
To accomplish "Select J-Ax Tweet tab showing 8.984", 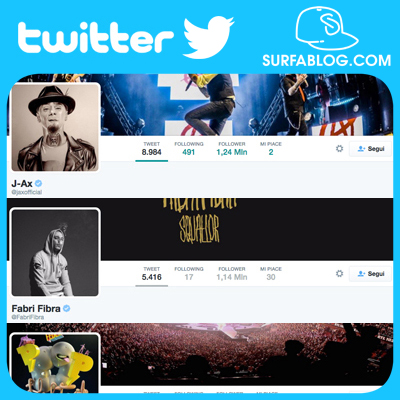I will pos(152,149).
